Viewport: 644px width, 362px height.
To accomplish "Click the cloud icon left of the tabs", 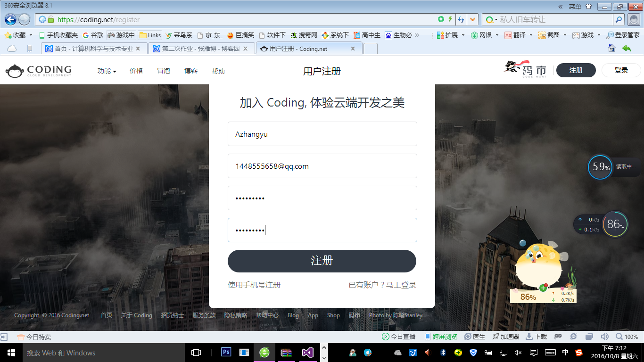I will pyautogui.click(x=12, y=49).
